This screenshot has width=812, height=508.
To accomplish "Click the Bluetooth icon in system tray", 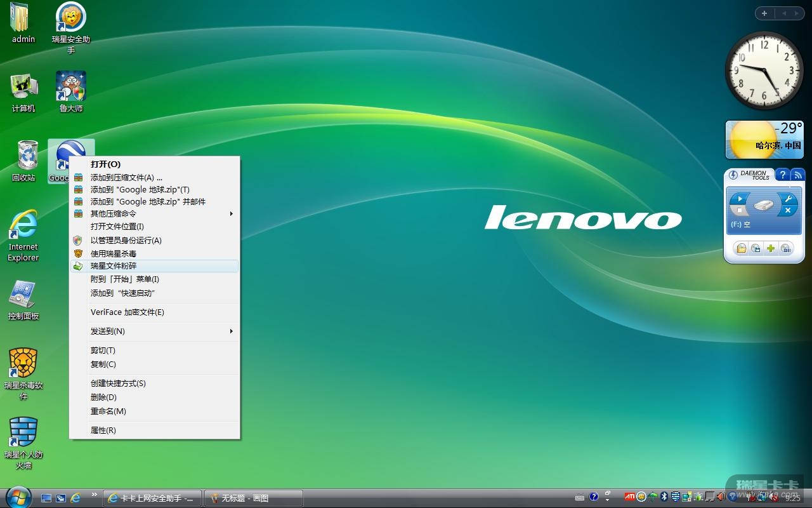I will [664, 497].
